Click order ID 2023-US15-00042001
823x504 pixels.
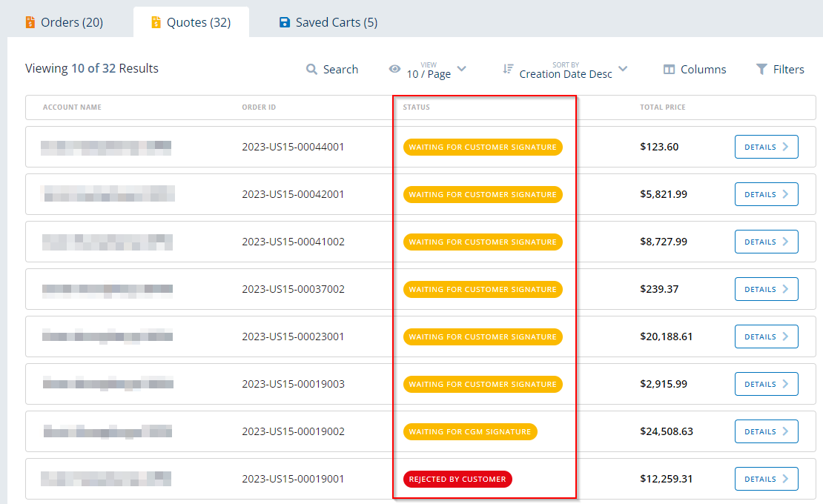293,194
